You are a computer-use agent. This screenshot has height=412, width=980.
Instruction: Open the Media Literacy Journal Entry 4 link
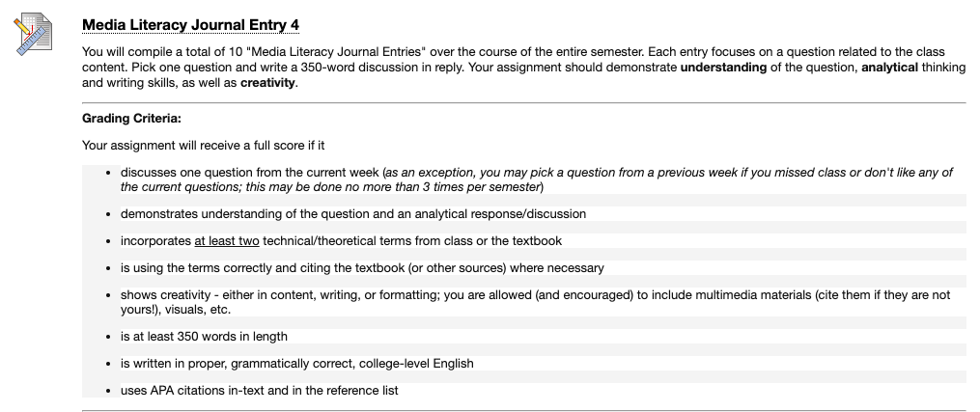(190, 25)
